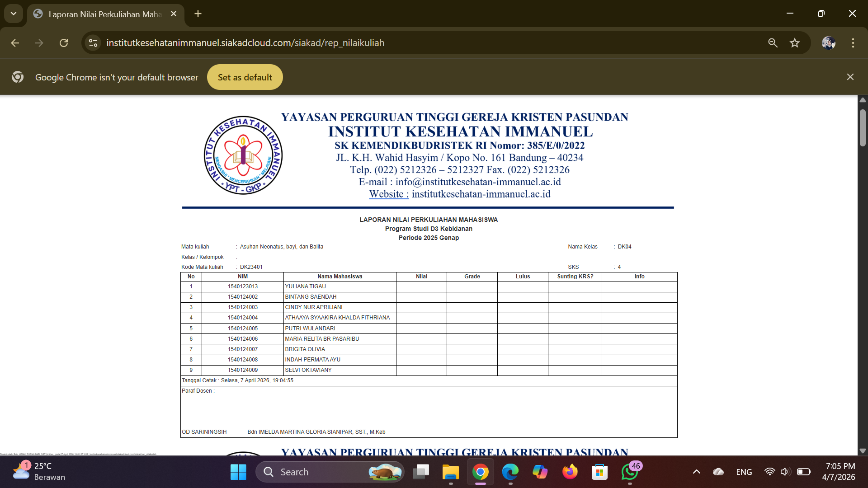This screenshot has width=868, height=488.
Task: Open Wi-Fi network settings tray icon
Action: click(x=769, y=472)
